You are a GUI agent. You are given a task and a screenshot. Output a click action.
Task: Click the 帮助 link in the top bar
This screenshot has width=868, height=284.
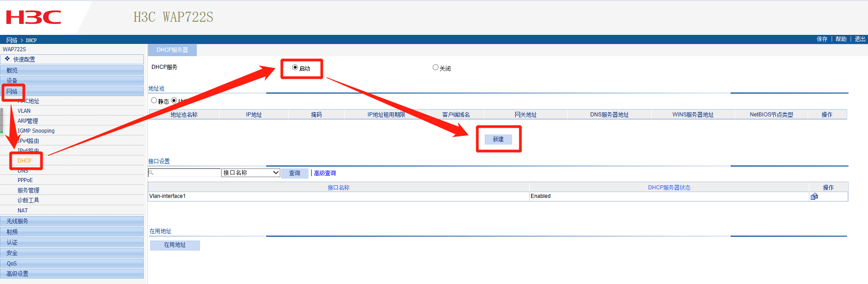click(841, 39)
